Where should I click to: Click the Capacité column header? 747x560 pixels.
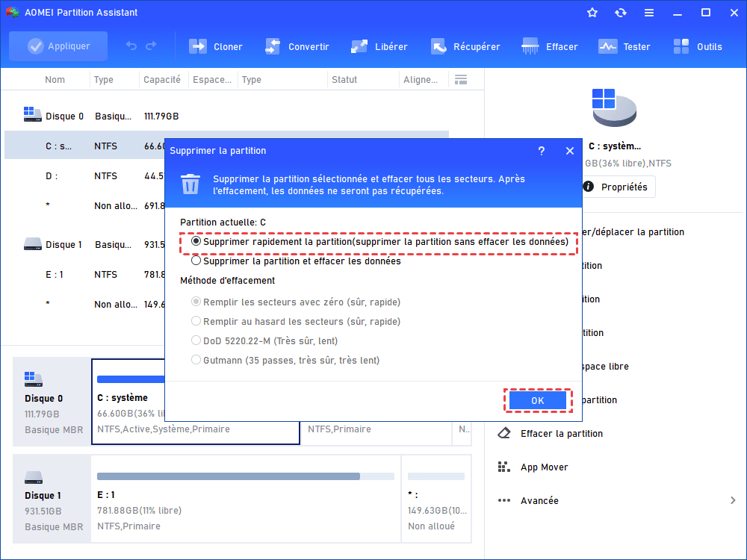click(x=162, y=80)
